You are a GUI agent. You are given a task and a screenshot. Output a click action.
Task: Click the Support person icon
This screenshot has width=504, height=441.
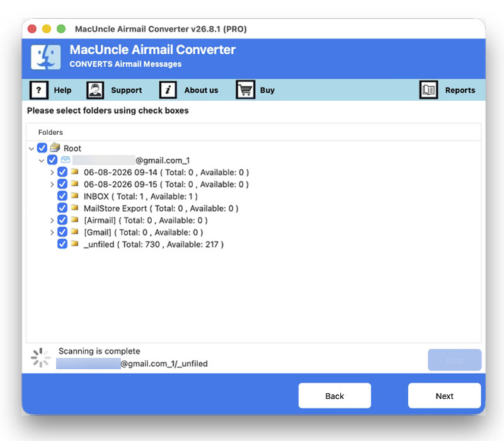(95, 90)
